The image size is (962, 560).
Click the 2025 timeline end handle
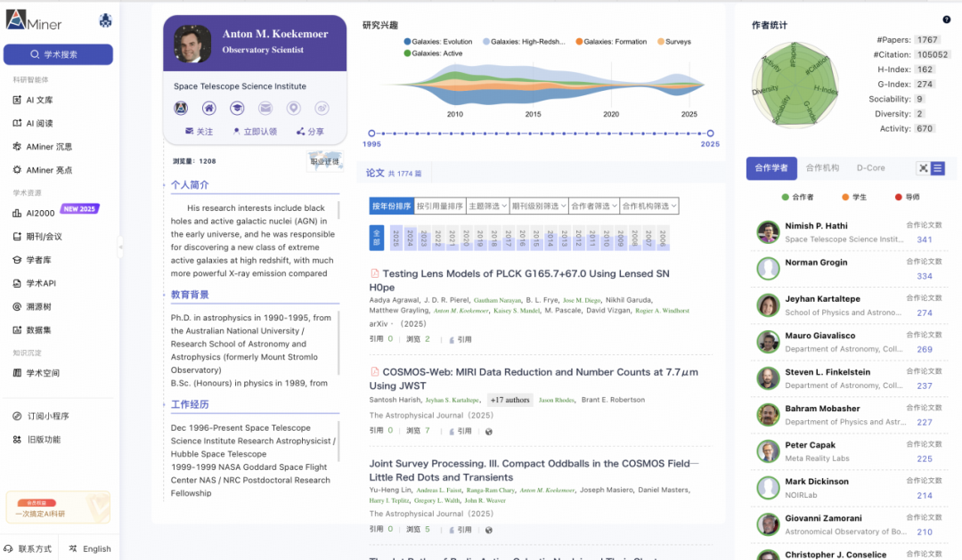tap(711, 133)
